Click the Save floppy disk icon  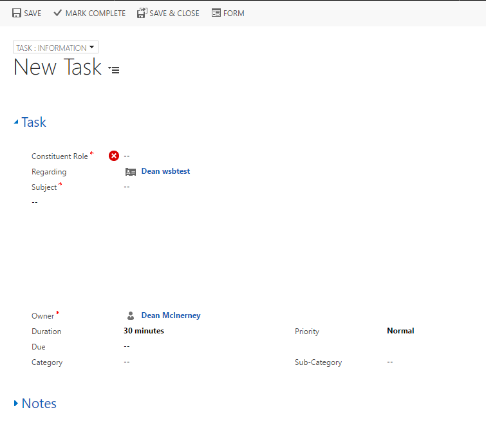(17, 13)
